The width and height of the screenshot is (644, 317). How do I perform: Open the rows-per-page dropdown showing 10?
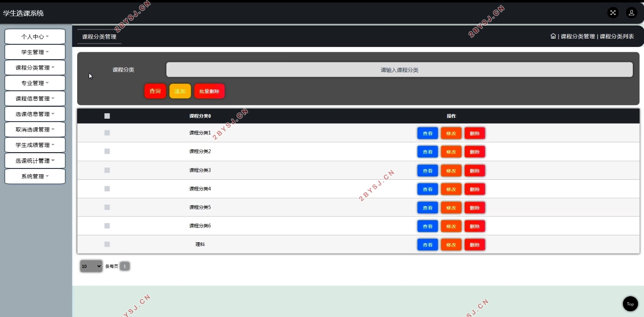click(91, 266)
